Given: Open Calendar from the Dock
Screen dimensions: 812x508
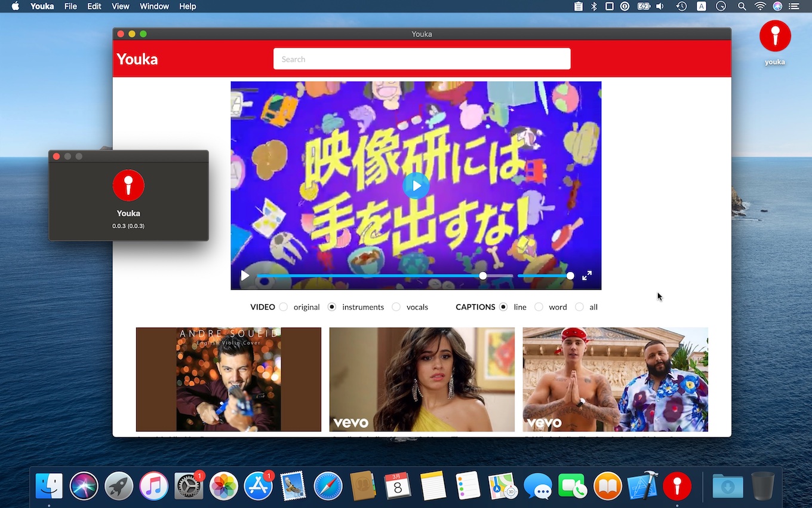Looking at the screenshot, I should pyautogui.click(x=398, y=486).
